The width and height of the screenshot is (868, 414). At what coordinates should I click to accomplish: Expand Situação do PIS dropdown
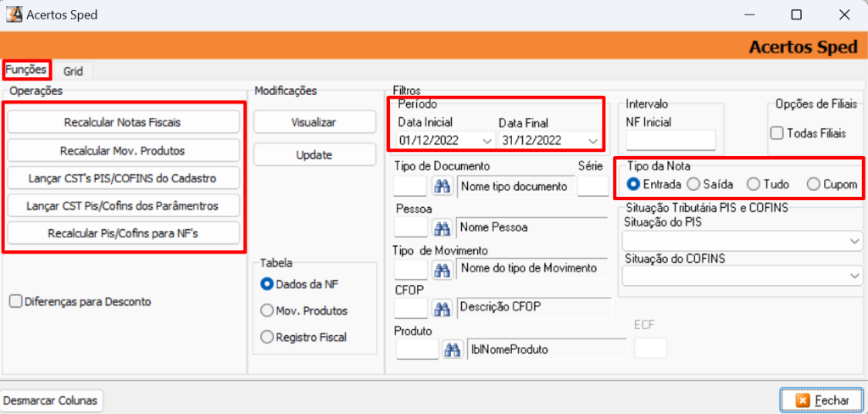[853, 241]
